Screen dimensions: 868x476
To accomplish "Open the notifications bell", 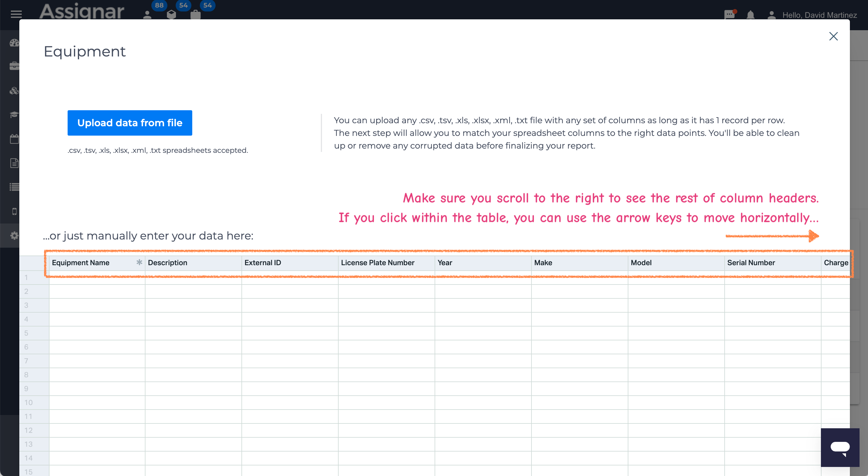I will click(750, 15).
